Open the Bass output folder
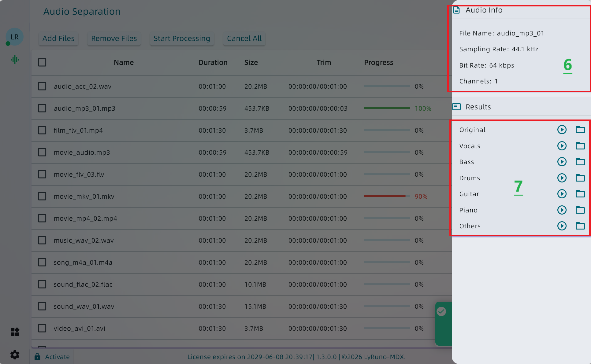Viewport: 591px width, 364px height. pyautogui.click(x=580, y=162)
